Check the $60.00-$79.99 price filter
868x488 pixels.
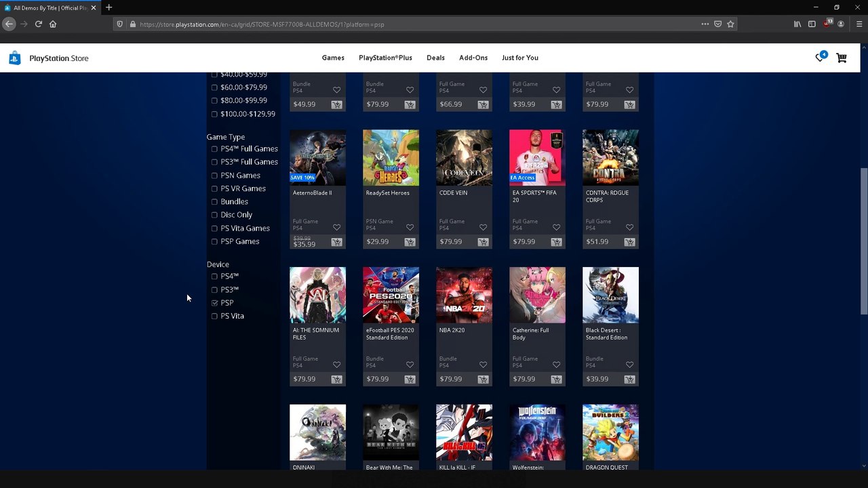(x=214, y=87)
